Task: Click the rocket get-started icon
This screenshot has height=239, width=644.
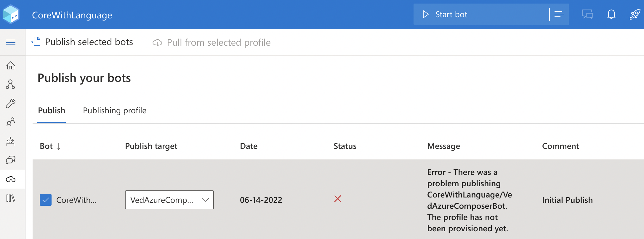Action: [635, 14]
